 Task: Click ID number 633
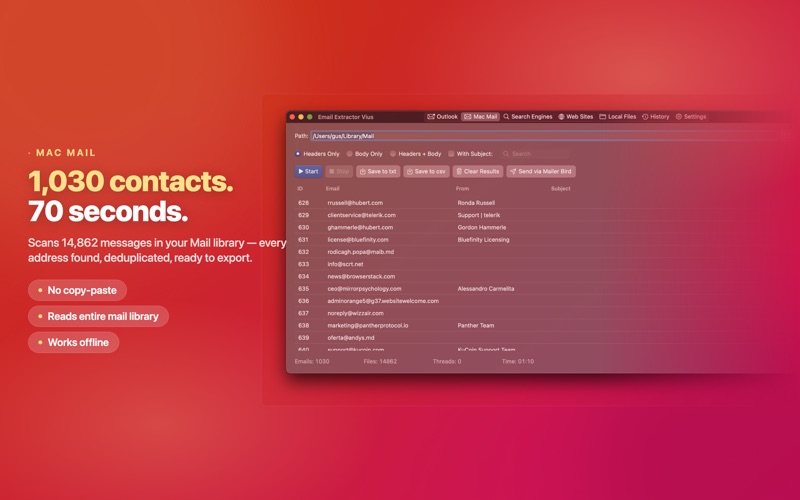tap(304, 264)
